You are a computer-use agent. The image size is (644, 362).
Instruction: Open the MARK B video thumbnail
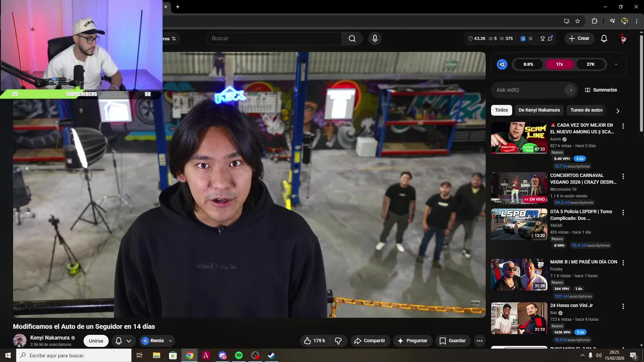pyautogui.click(x=519, y=275)
